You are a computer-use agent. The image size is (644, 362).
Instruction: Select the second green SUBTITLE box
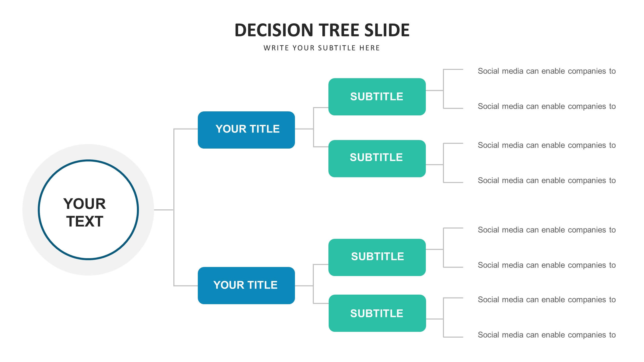pos(377,159)
